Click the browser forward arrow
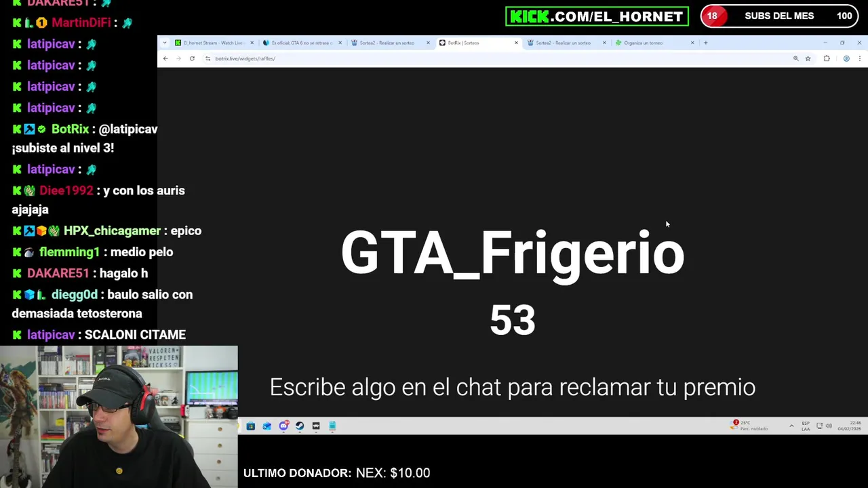The width and height of the screenshot is (868, 488). [x=178, y=58]
